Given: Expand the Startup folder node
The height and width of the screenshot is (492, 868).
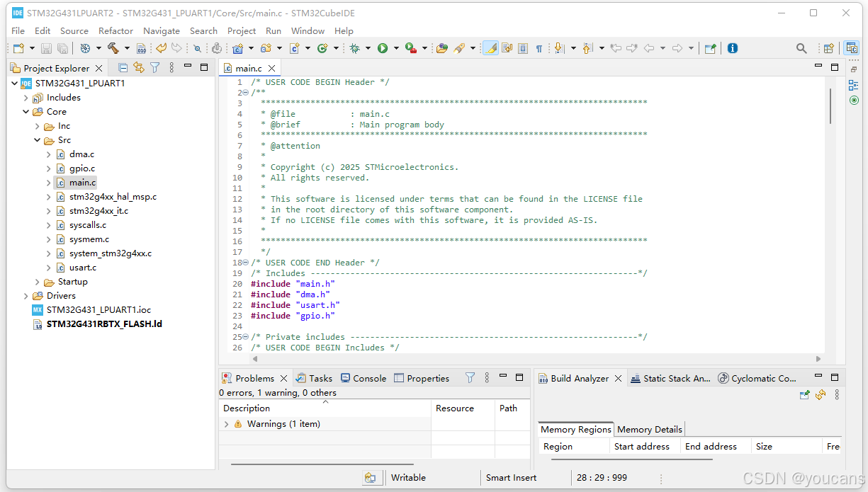Looking at the screenshot, I should coord(38,282).
